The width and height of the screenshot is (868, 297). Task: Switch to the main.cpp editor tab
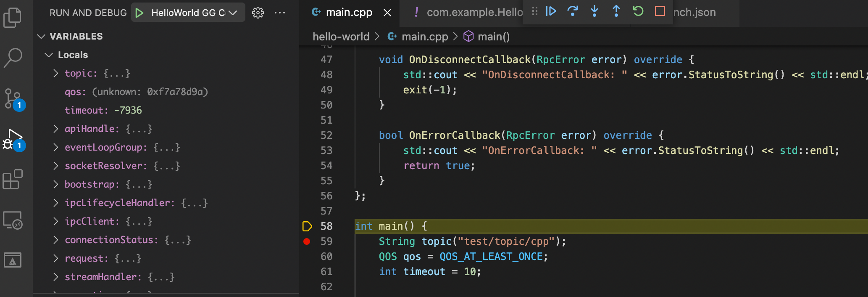349,13
